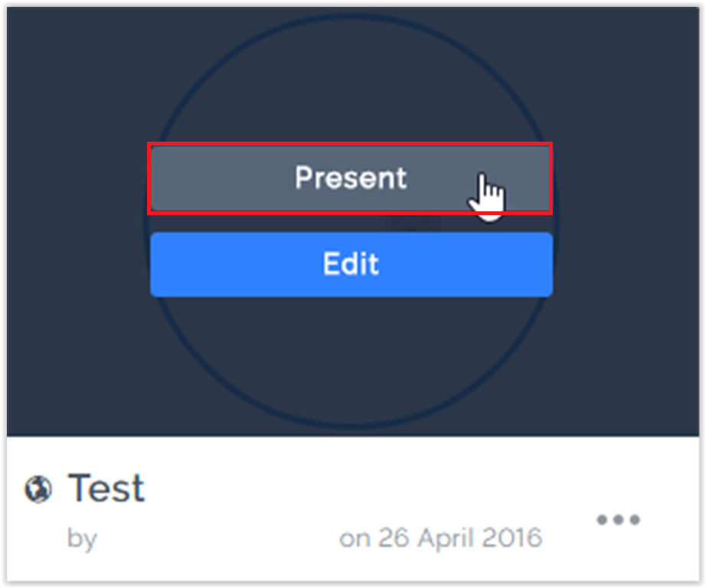Toggle public sharing via the globe icon
Screen dimensions: 706x588
click(38, 489)
